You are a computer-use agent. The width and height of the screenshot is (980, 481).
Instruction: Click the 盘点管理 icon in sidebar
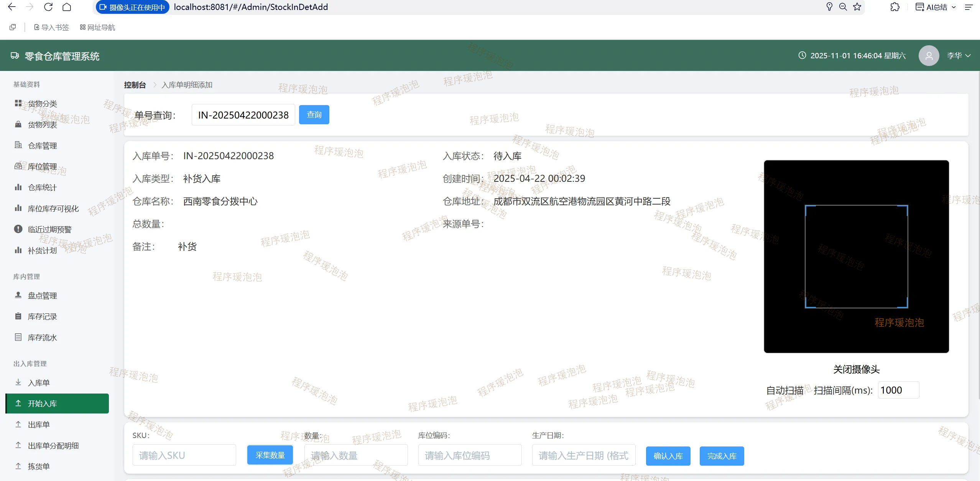tap(18, 295)
